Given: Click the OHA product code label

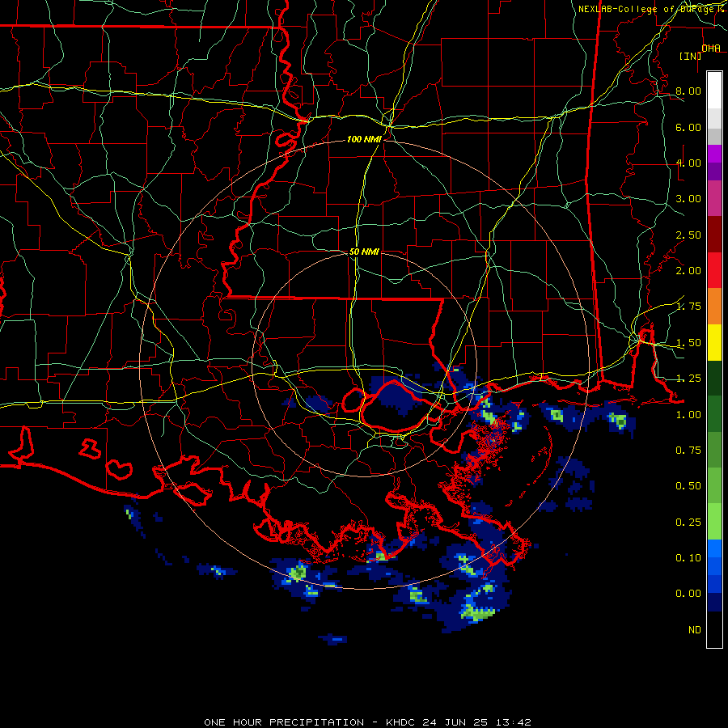Looking at the screenshot, I should [711, 49].
